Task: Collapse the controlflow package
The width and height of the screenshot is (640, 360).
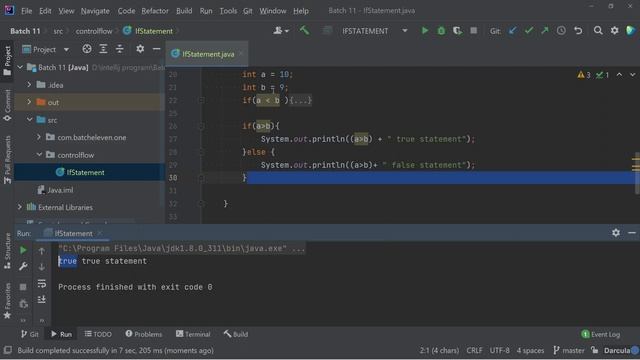Action: [39, 155]
